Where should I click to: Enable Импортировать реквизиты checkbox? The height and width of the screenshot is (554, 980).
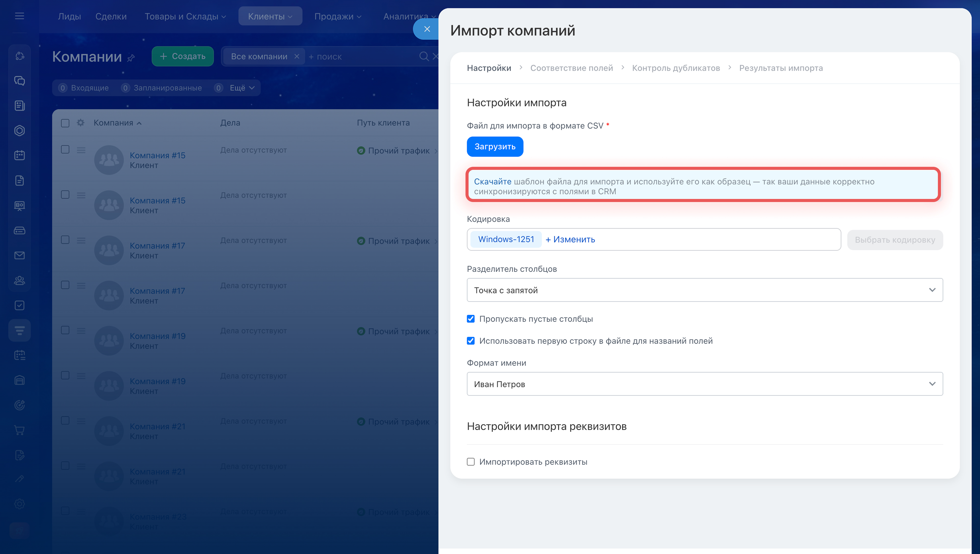coord(471,462)
